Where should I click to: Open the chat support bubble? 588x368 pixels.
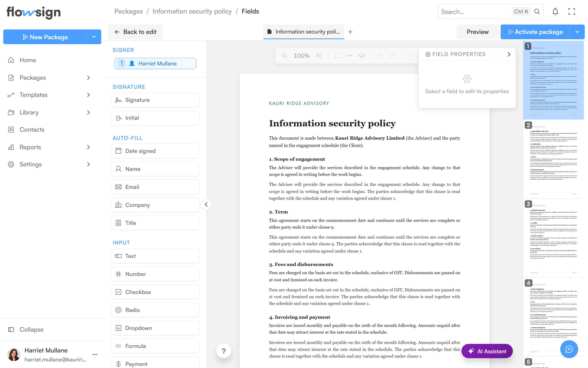tap(569, 349)
